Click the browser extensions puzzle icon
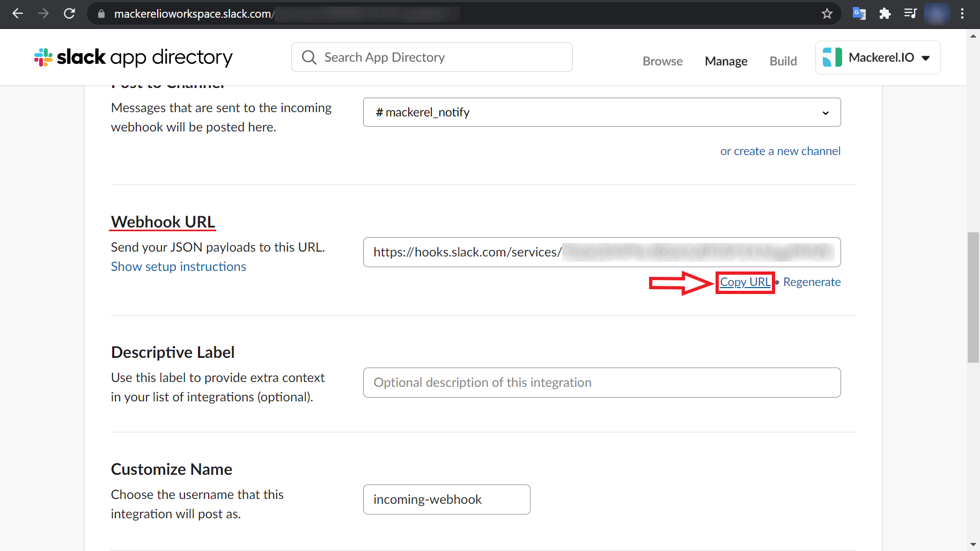The width and height of the screenshot is (980, 551). pos(885,14)
